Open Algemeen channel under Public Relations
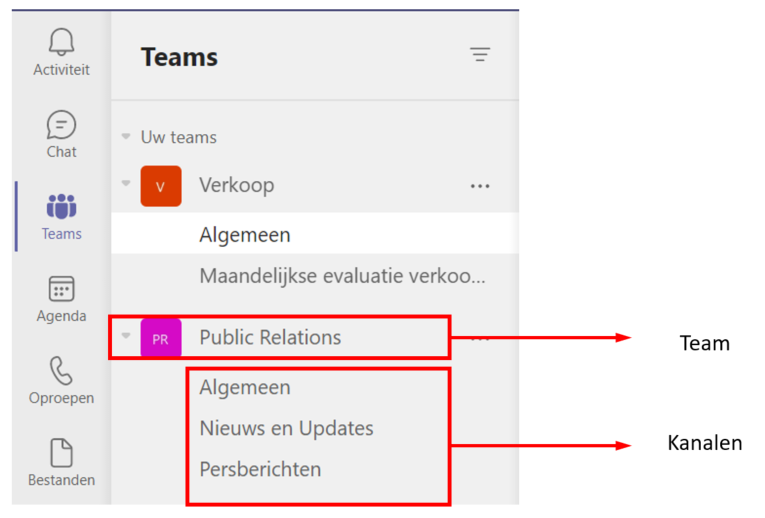Image resolution: width=765 pixels, height=518 pixels. (245, 387)
